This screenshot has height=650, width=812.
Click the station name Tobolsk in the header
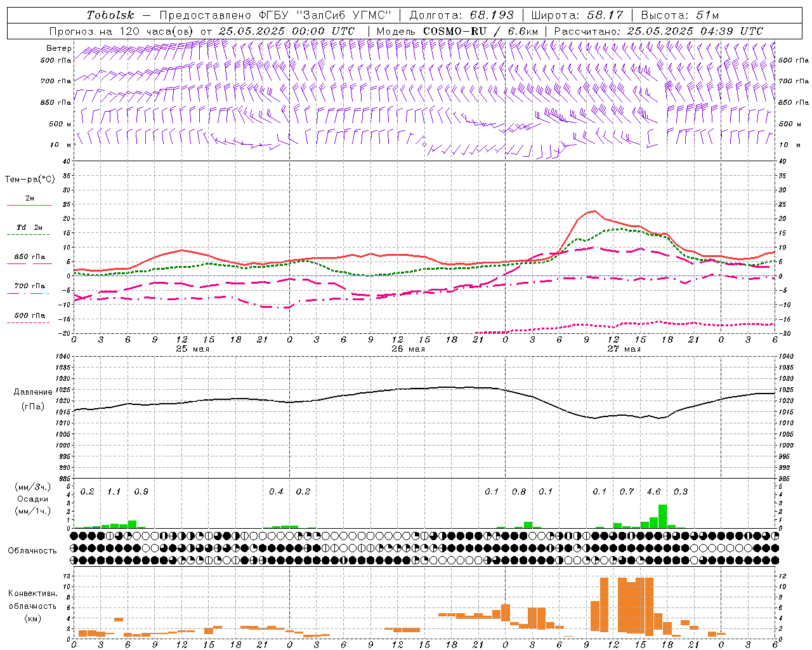click(111, 15)
